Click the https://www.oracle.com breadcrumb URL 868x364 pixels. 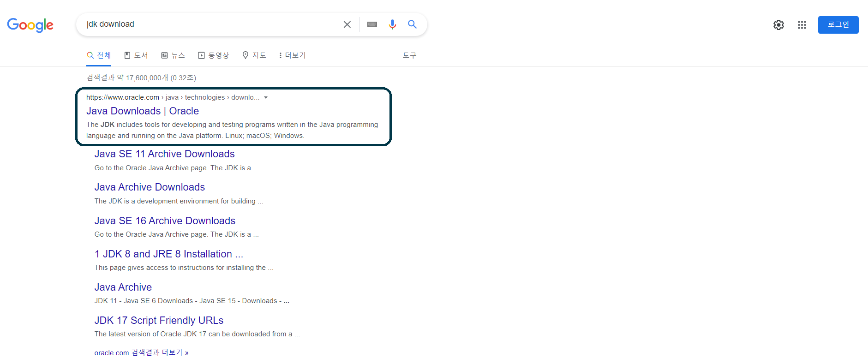123,97
